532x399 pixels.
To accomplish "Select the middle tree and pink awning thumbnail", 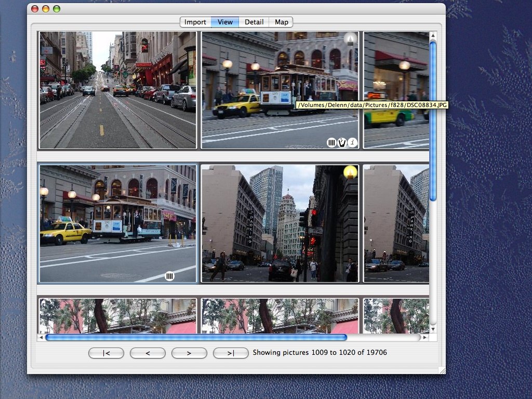I will click(280, 316).
